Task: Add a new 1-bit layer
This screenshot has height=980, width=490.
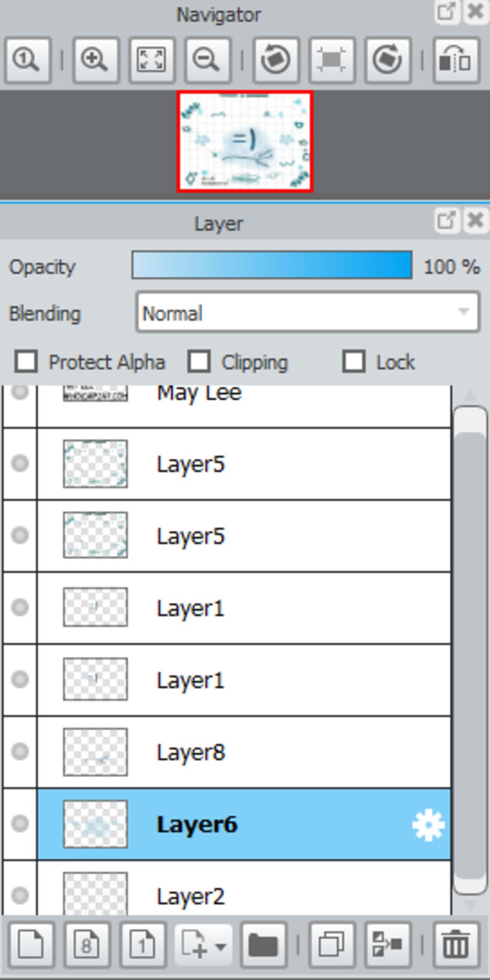Action: point(143,945)
